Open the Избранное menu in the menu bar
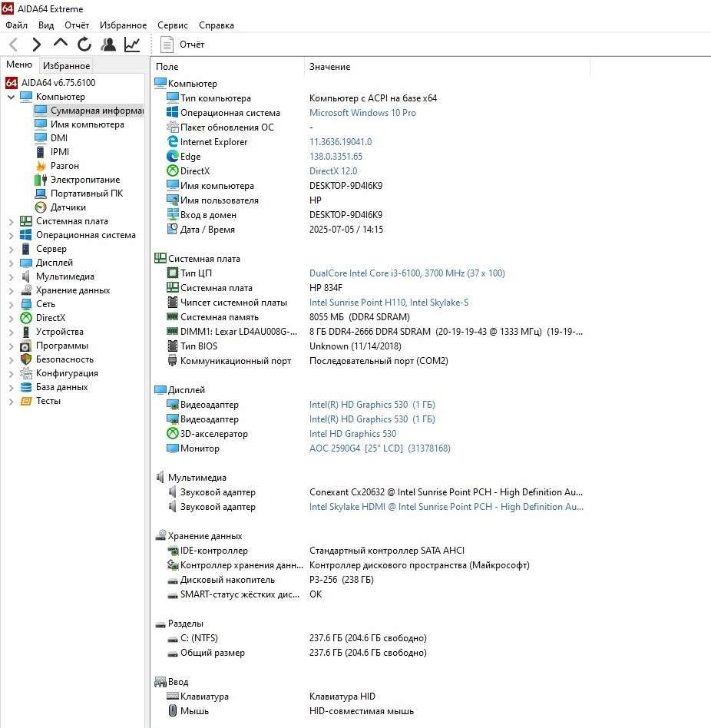This screenshot has width=711, height=728. (123, 25)
